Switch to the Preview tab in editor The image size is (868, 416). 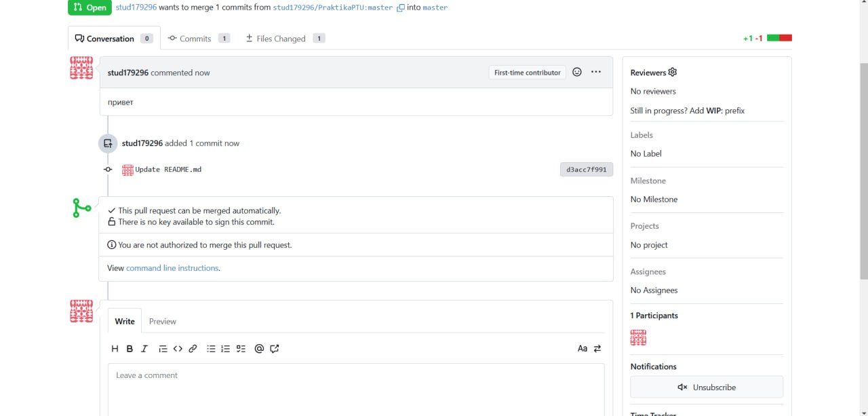(x=163, y=322)
